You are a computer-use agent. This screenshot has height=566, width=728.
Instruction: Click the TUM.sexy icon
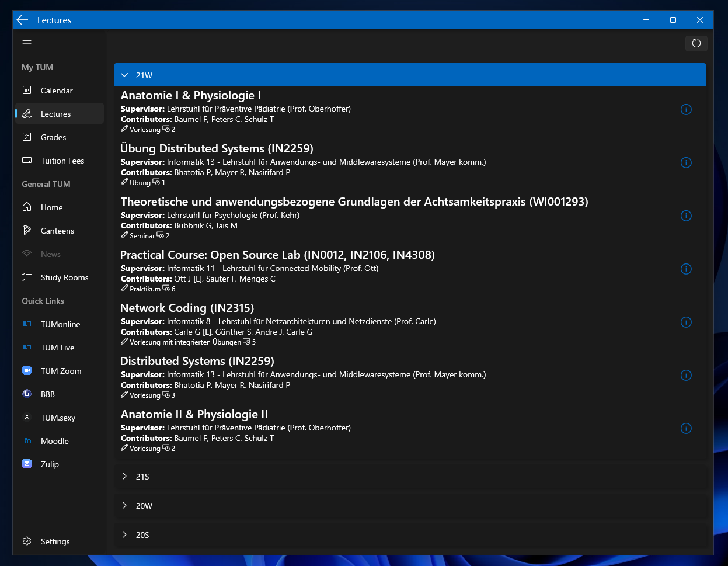27,417
